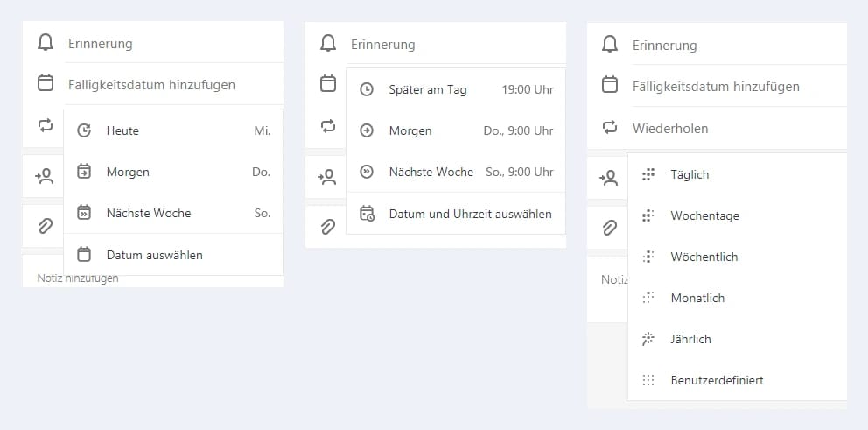868x430 pixels.
Task: Click the assign person icon in middle panel
Action: [326, 177]
